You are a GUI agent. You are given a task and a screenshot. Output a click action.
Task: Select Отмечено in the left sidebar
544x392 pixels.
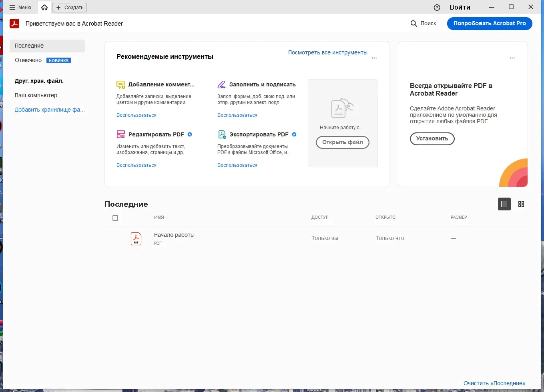[x=28, y=60]
